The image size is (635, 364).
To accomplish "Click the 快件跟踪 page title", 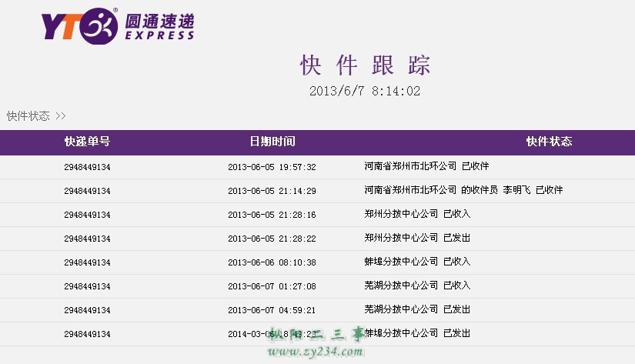I will coord(365,65).
